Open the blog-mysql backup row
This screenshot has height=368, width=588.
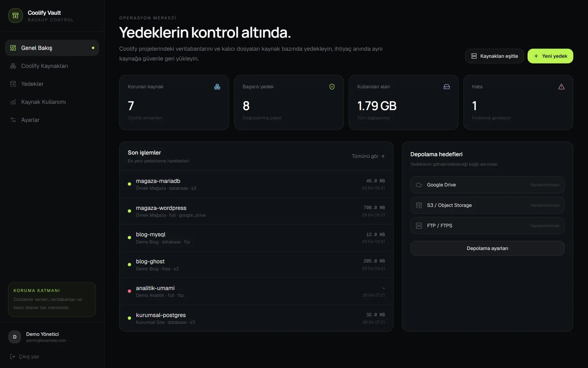[x=256, y=238]
